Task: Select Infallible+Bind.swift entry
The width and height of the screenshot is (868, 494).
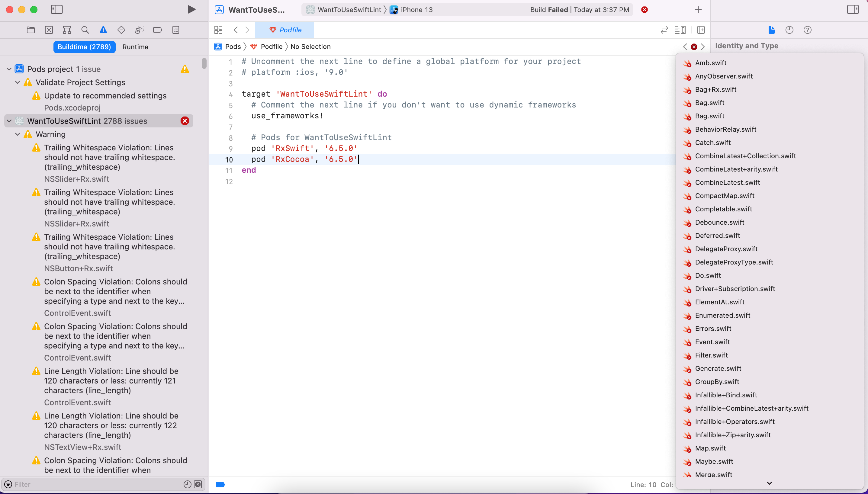Action: [770, 395]
